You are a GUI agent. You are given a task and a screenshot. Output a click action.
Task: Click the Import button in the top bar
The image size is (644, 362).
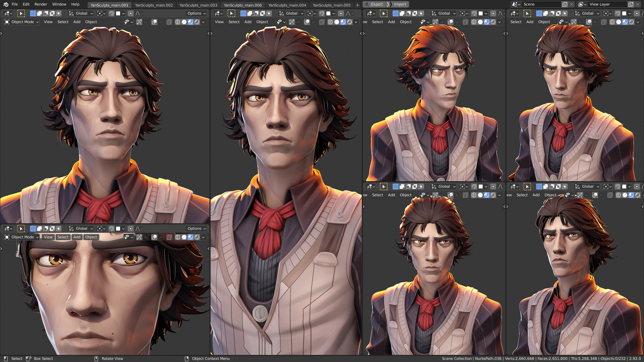[397, 4]
